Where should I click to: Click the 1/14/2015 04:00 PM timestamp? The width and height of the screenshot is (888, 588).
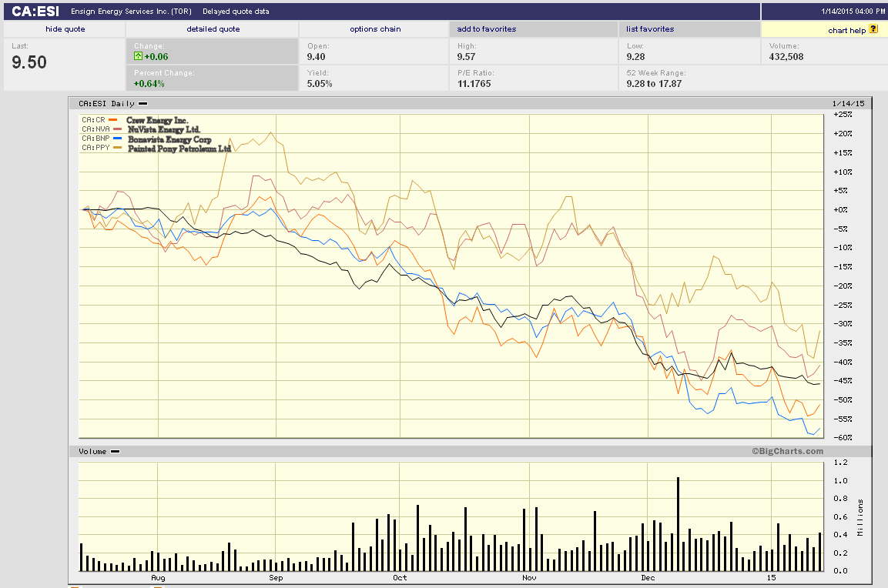853,12
